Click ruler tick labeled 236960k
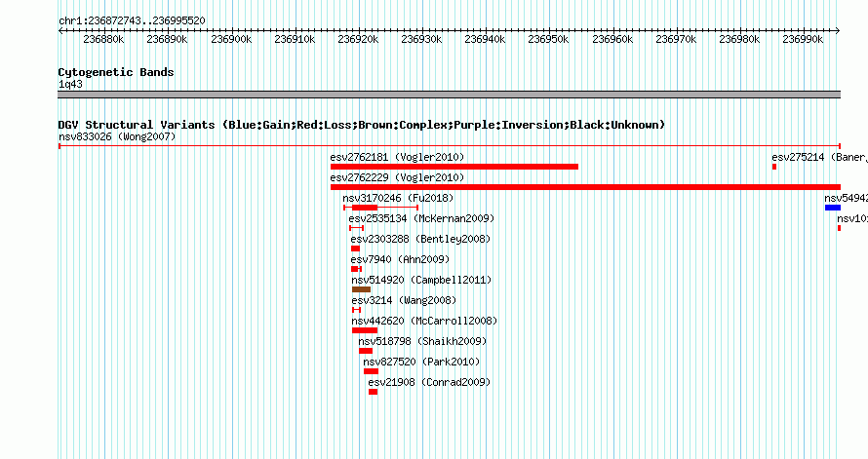 (612, 39)
